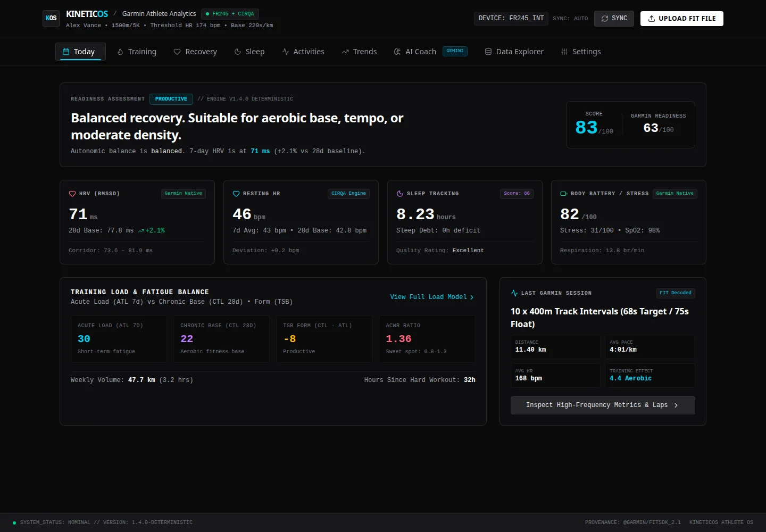This screenshot has height=532, width=766.
Task: Click the CIRQA Engine badge
Action: [348, 194]
